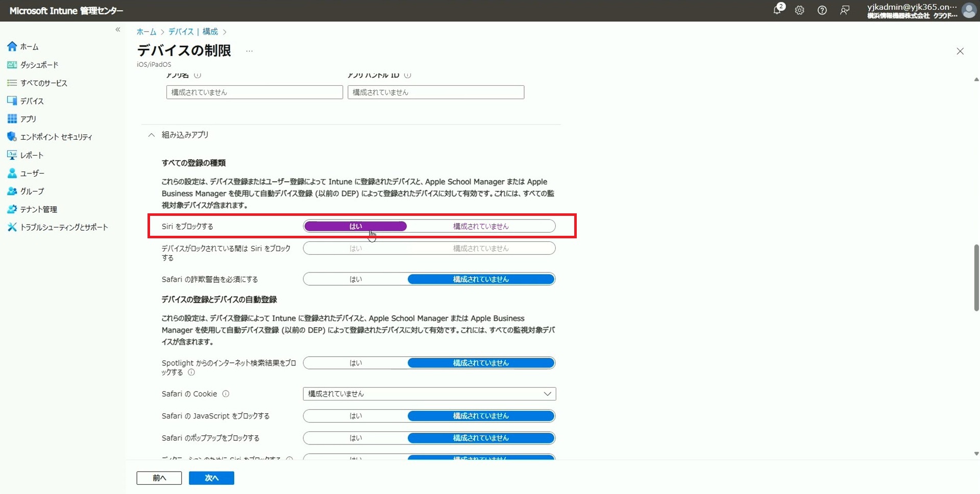Click the vertical scrollbar thumb
980x494 pixels.
point(976,278)
